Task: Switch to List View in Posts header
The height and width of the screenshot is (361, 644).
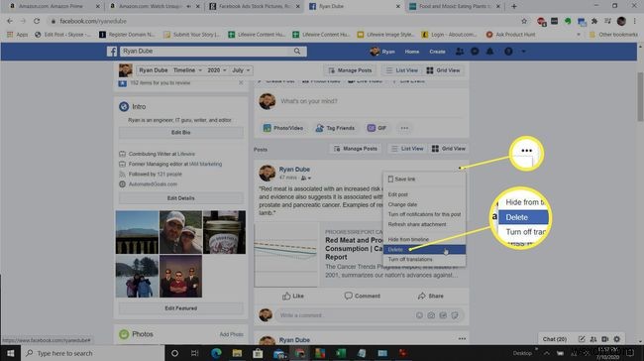Action: coord(407,149)
